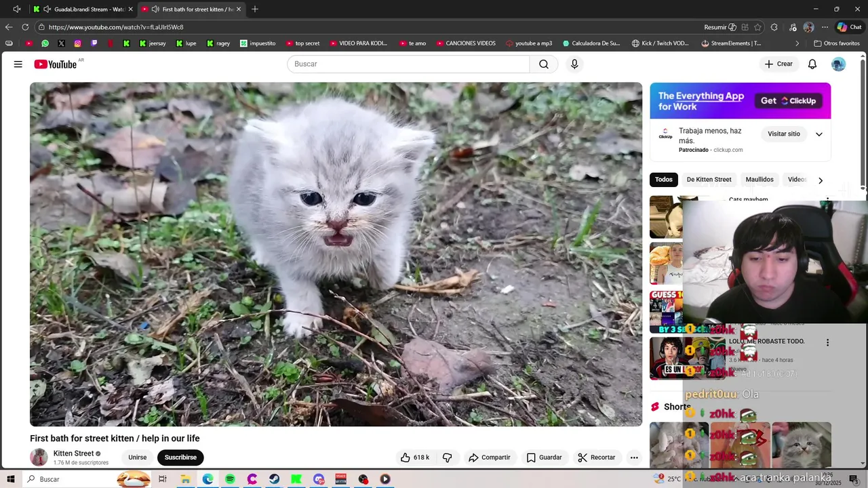Select 'Maullidos' filter chip
The width and height of the screenshot is (868, 488).
click(x=759, y=180)
